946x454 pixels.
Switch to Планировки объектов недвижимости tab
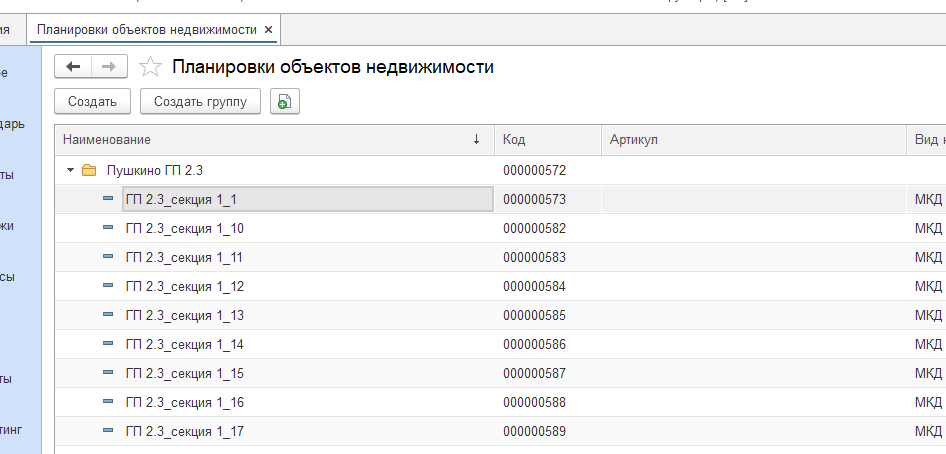point(146,29)
